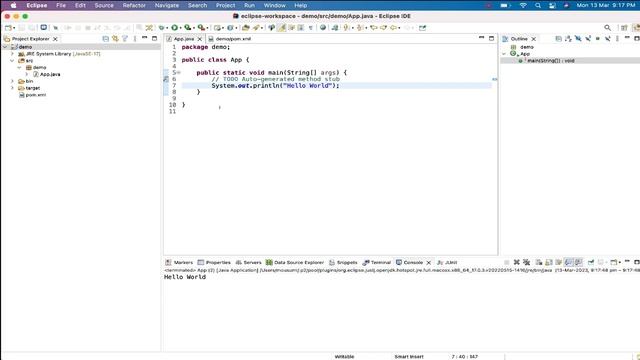This screenshot has height=360, width=640.
Task: Expand the App.java node
Action: pos(27,74)
